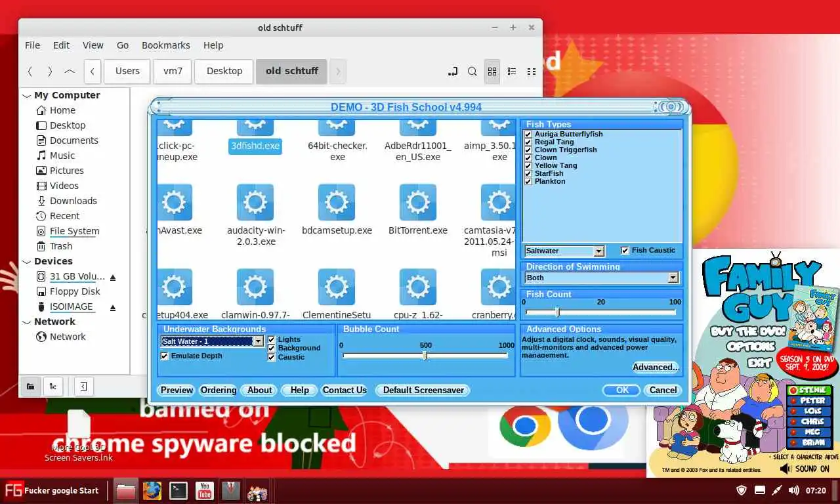Go back in file manager history
This screenshot has height=504, width=840.
point(30,72)
